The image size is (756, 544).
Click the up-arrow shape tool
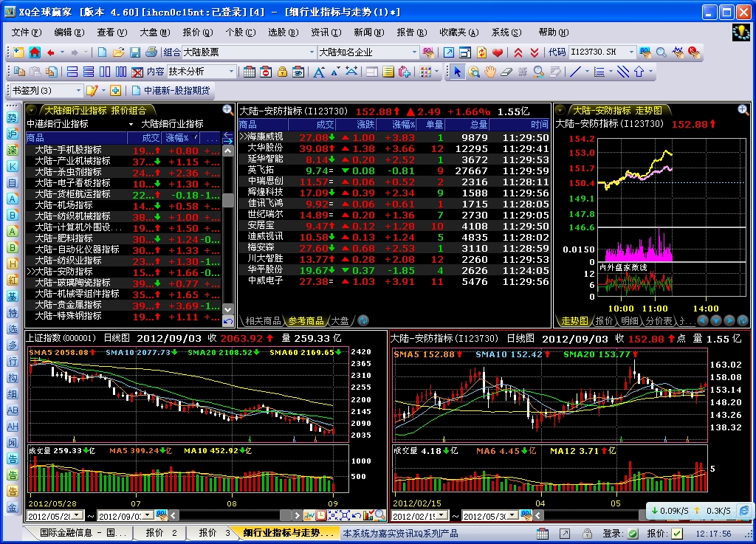coord(639,72)
